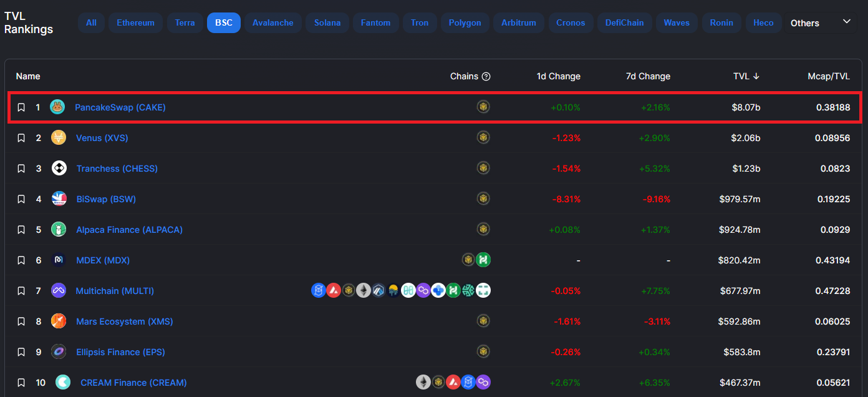Image resolution: width=868 pixels, height=397 pixels.
Task: Click the PancakeSwap bunny logo icon
Action: [x=57, y=107]
